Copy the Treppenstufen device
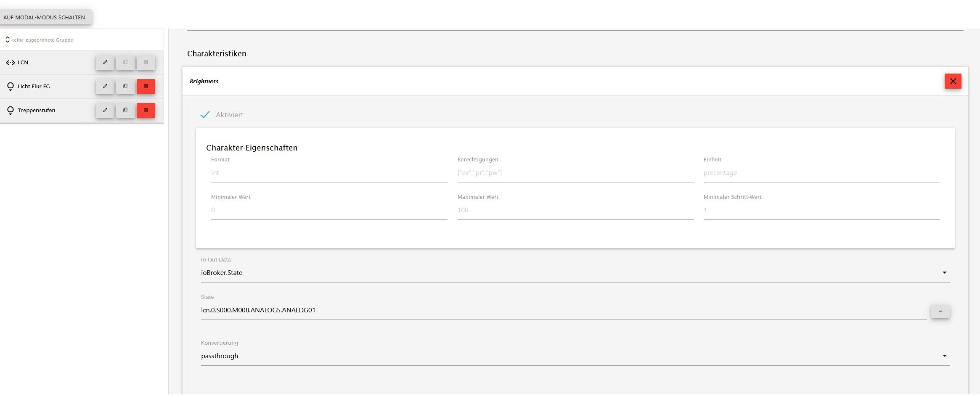This screenshot has width=980, height=396. (125, 111)
